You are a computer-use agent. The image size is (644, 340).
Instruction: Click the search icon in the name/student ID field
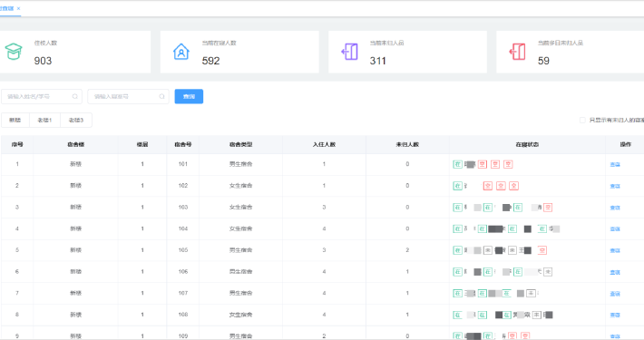[x=74, y=96]
